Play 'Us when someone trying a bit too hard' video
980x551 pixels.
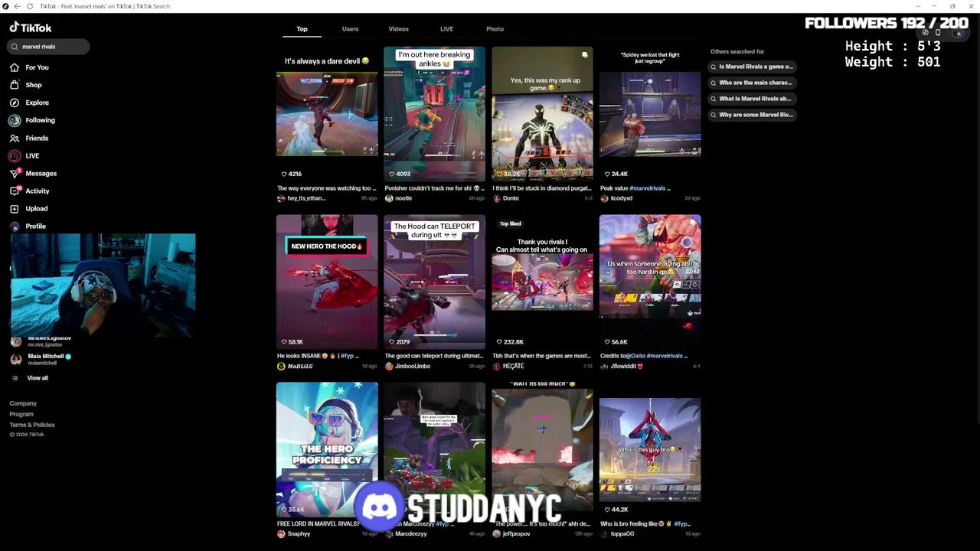pyautogui.click(x=650, y=281)
